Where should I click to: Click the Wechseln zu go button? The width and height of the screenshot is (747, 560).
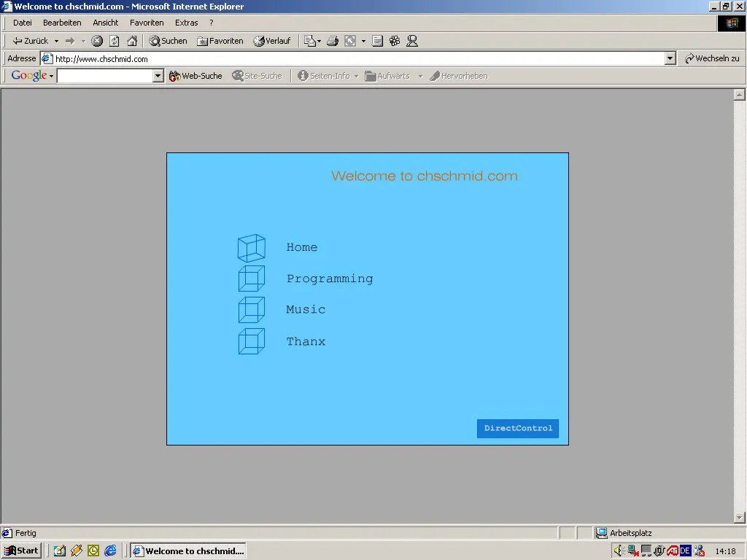(712, 58)
